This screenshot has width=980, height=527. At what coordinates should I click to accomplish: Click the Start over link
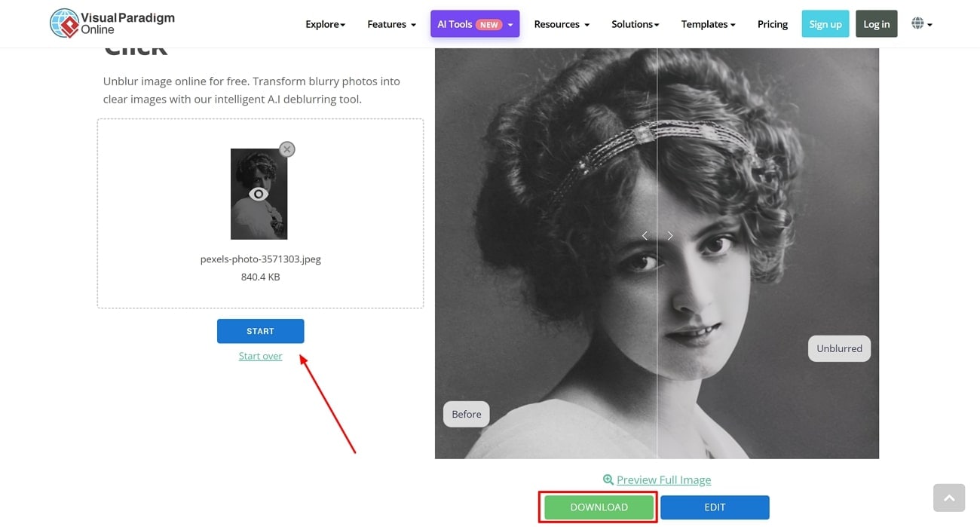point(260,355)
